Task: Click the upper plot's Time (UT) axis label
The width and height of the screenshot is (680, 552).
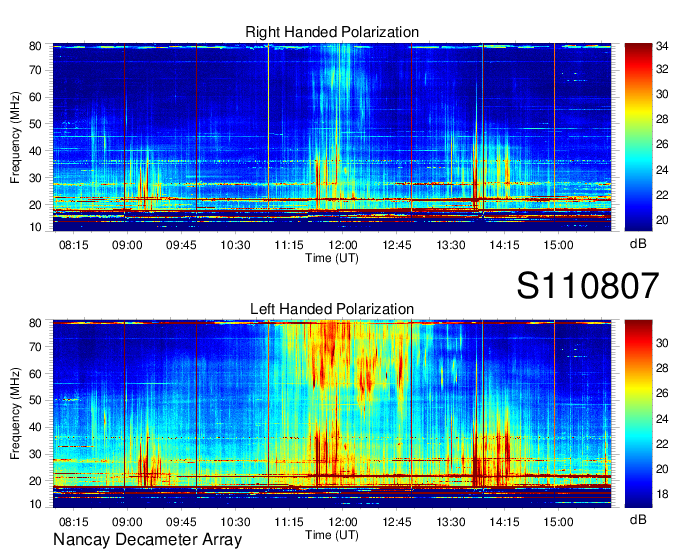Action: (332, 258)
